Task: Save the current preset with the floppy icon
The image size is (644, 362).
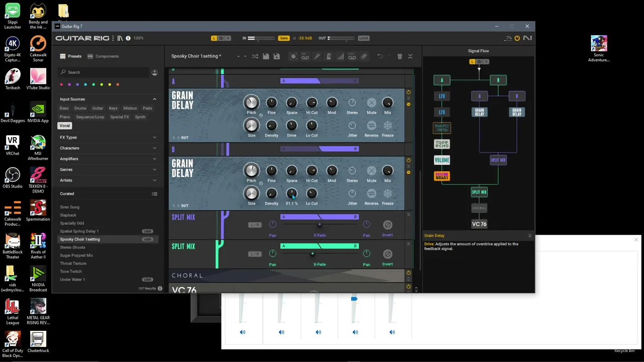Action: click(266, 56)
